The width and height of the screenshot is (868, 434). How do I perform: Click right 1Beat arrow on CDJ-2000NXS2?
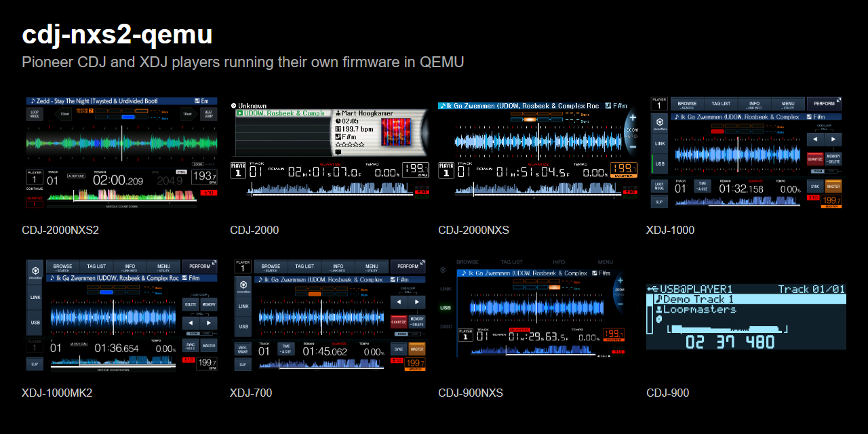(x=189, y=114)
